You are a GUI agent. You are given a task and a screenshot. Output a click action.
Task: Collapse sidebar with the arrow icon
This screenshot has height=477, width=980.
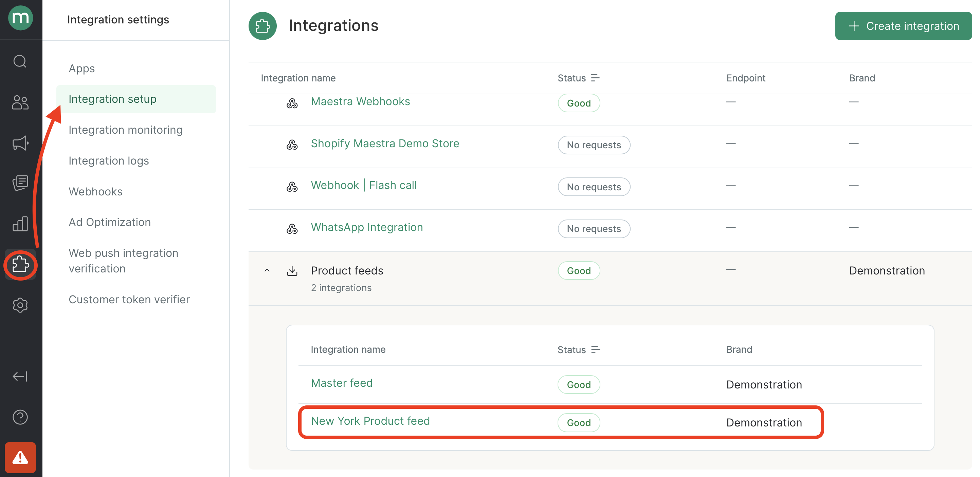pos(20,376)
